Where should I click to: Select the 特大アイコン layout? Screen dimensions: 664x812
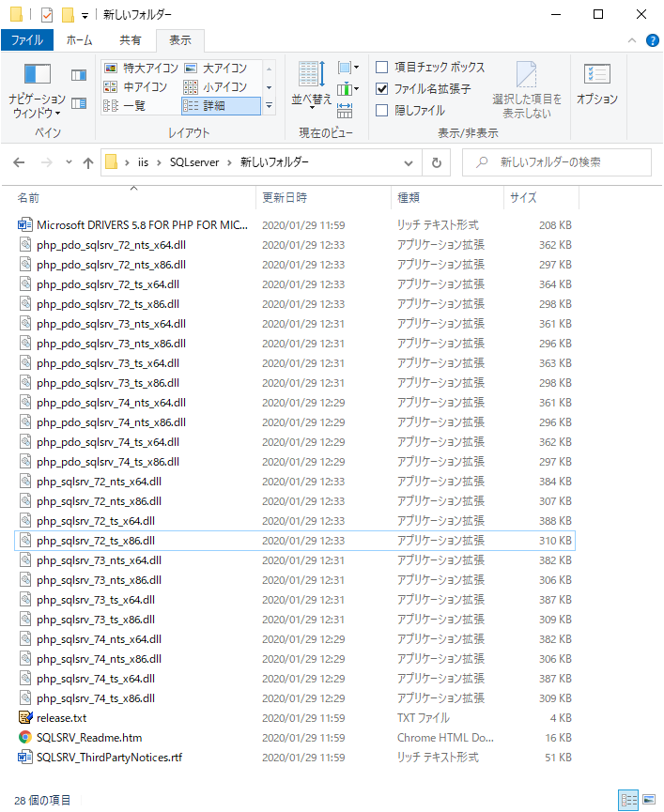point(142,68)
